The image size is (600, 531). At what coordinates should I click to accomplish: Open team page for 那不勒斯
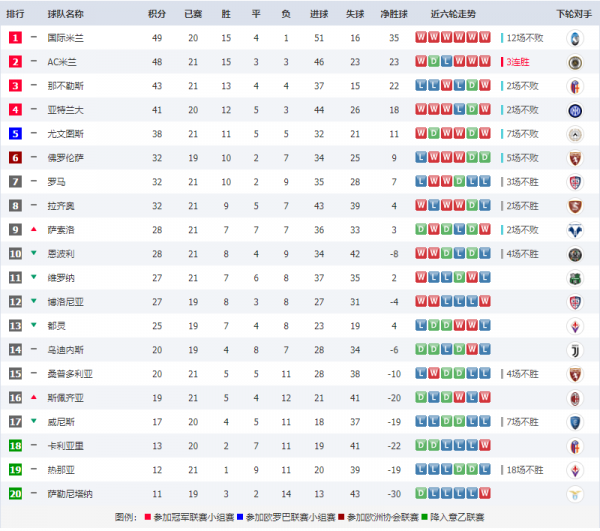tap(65, 86)
